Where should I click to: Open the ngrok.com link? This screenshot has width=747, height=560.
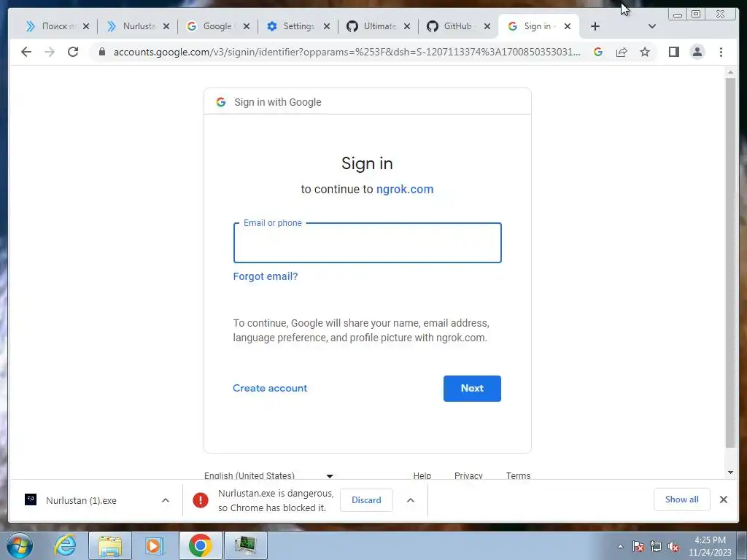point(405,189)
